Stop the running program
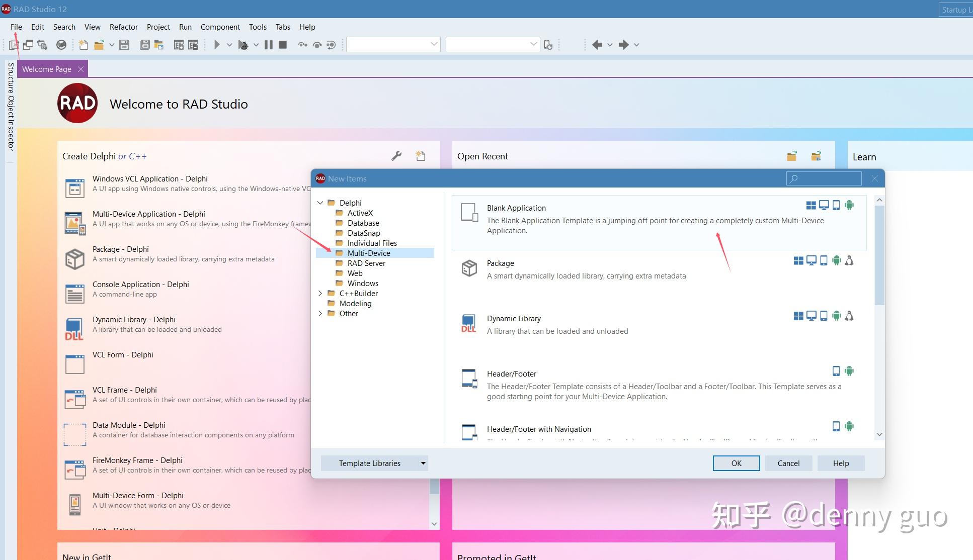The image size is (973, 560). tap(283, 45)
